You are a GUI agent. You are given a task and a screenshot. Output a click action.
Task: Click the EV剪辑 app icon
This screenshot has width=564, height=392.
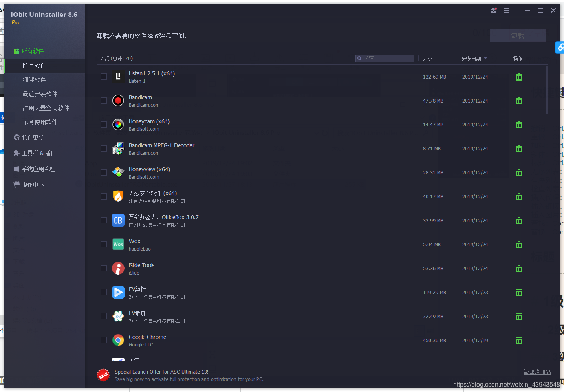[118, 292]
